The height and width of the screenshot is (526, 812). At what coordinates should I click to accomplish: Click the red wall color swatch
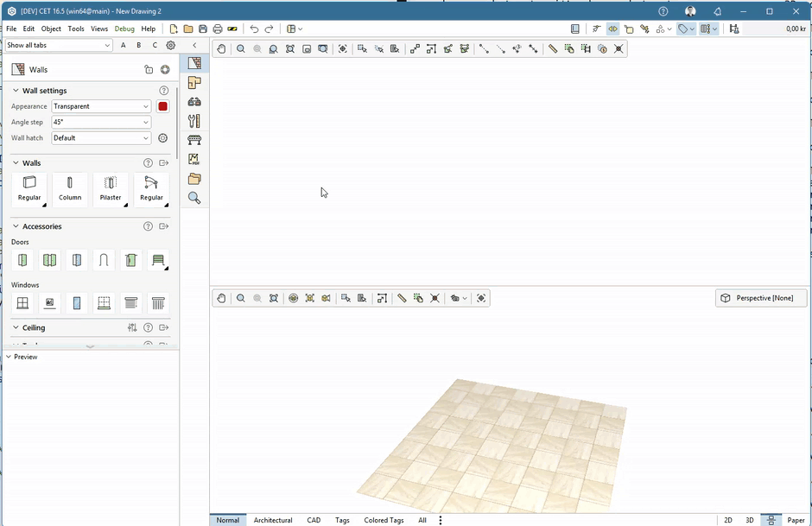point(162,106)
